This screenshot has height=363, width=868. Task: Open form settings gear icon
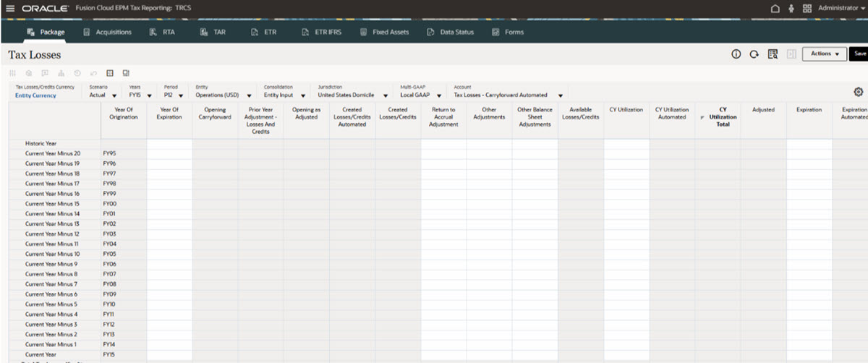(x=859, y=92)
